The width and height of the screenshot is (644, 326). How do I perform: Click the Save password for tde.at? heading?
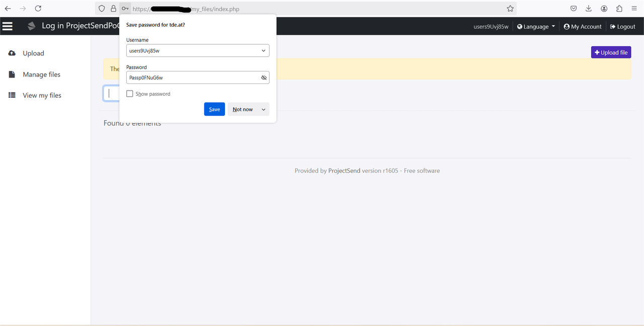click(155, 24)
